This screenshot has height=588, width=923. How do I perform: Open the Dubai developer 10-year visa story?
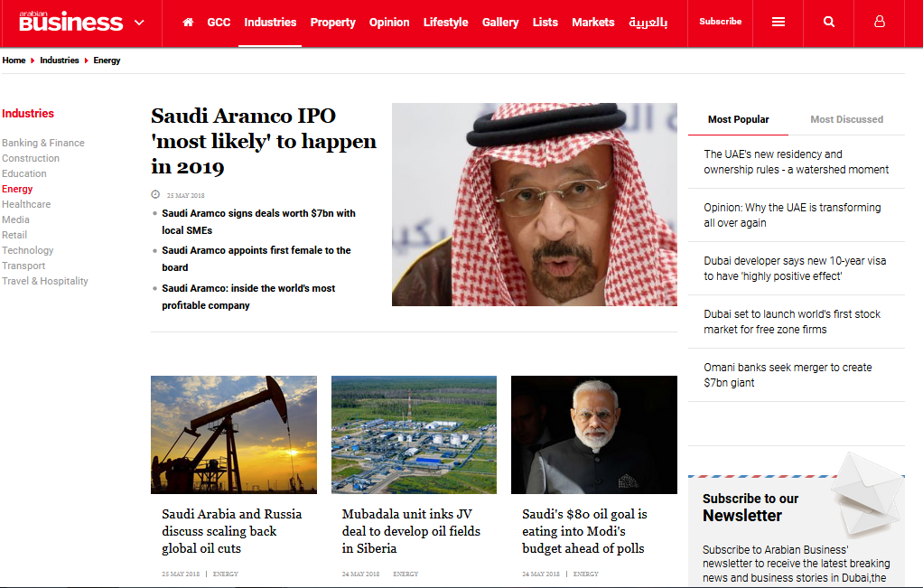[x=795, y=268]
